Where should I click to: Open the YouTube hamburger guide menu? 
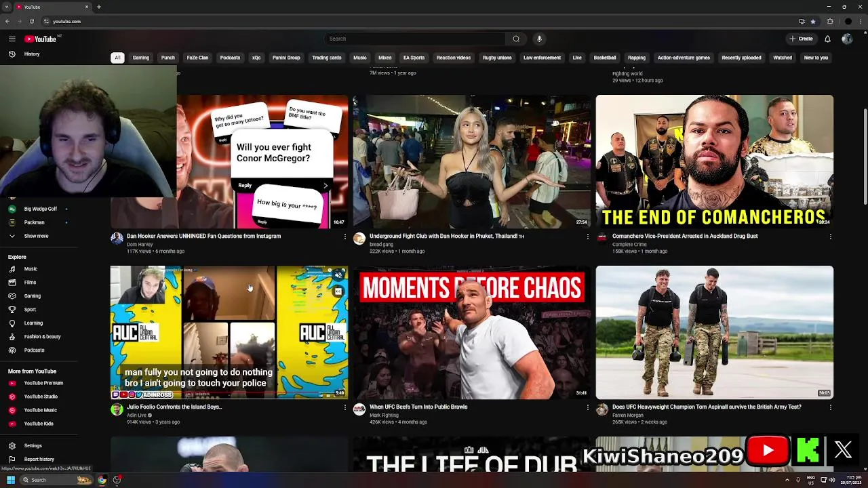(12, 39)
